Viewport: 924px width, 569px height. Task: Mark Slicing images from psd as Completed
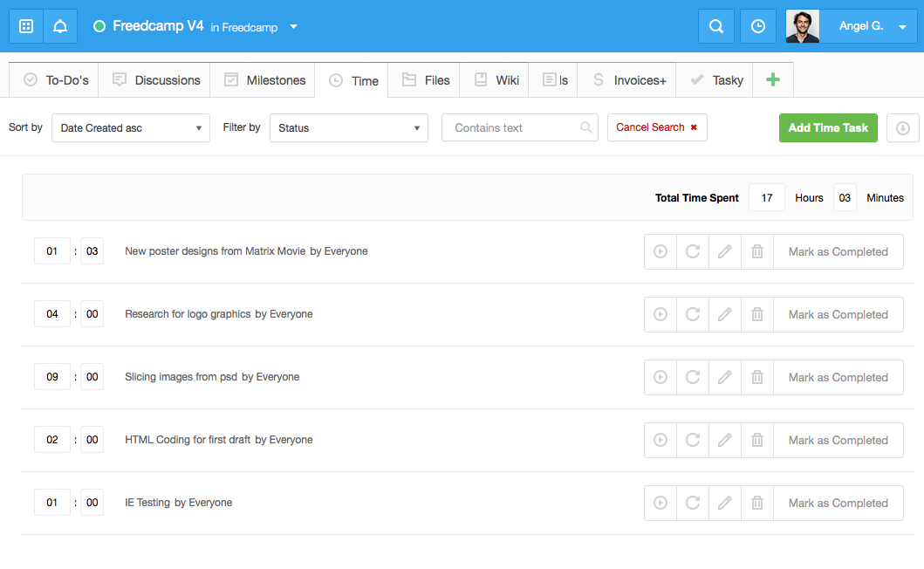coord(838,377)
